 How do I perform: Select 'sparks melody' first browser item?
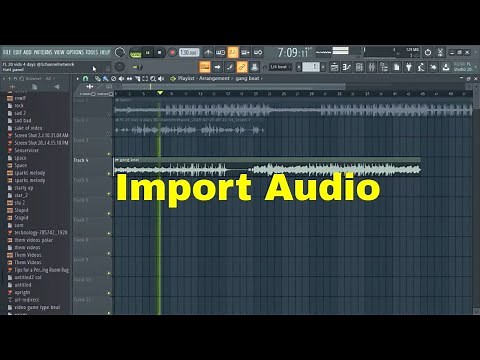(x=29, y=173)
